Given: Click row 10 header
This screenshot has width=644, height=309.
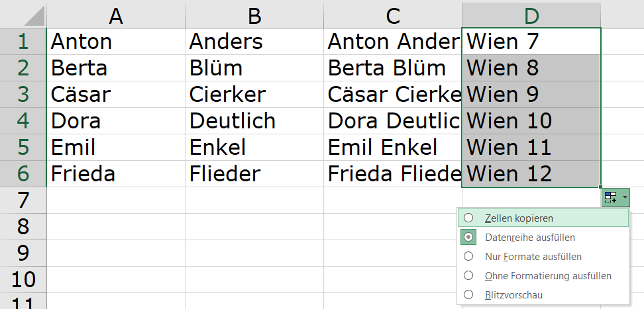Looking at the screenshot, I should coord(23,280).
